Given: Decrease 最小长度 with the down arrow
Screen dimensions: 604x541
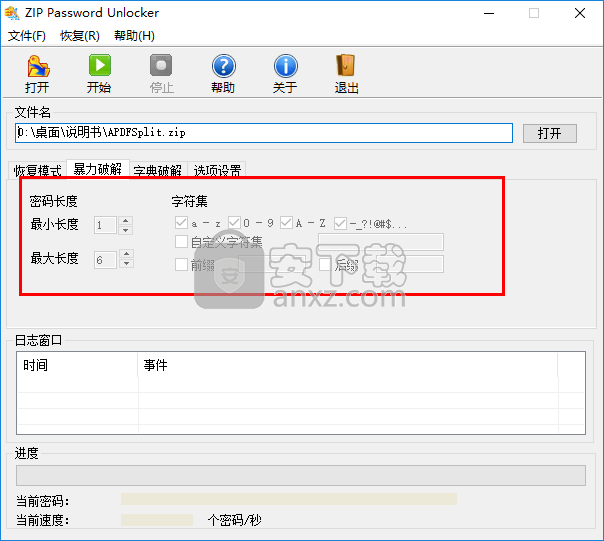Looking at the screenshot, I should click(126, 230).
